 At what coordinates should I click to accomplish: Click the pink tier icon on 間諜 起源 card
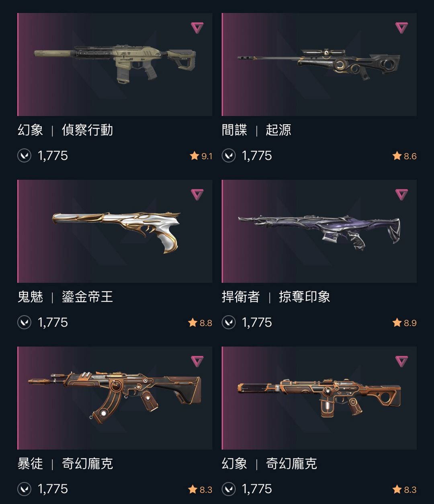tap(401, 28)
